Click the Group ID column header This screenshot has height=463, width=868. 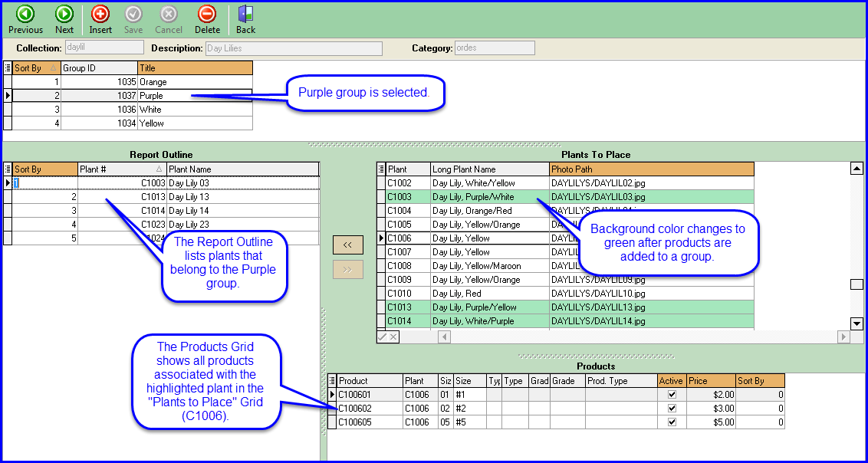(99, 68)
